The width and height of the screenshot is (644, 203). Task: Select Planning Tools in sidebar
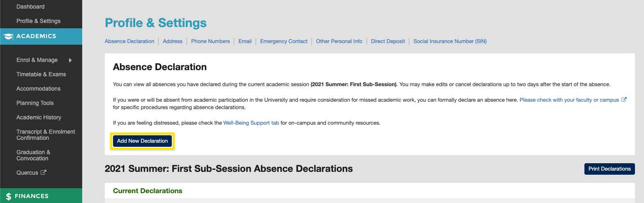[35, 103]
